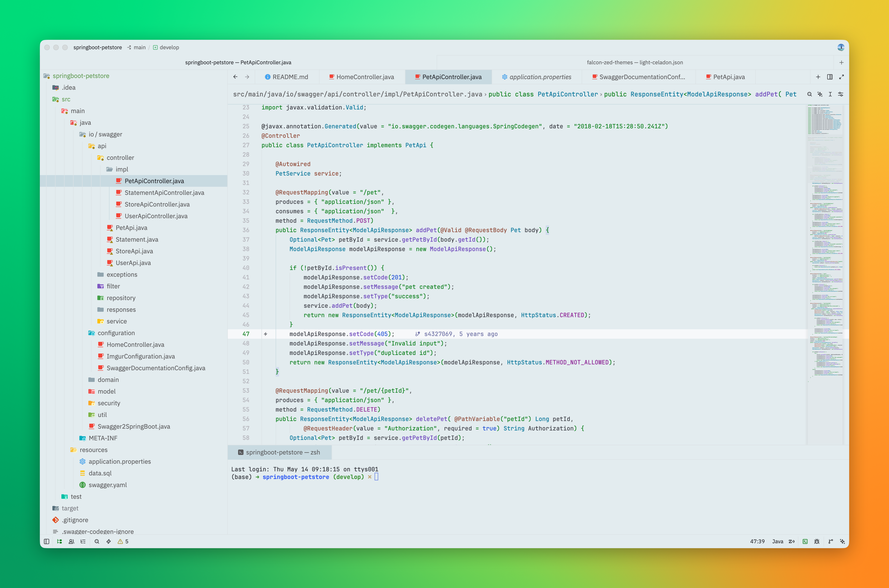Click the Zed edit prediction icon
This screenshot has height=588, width=889.
coord(792,541)
